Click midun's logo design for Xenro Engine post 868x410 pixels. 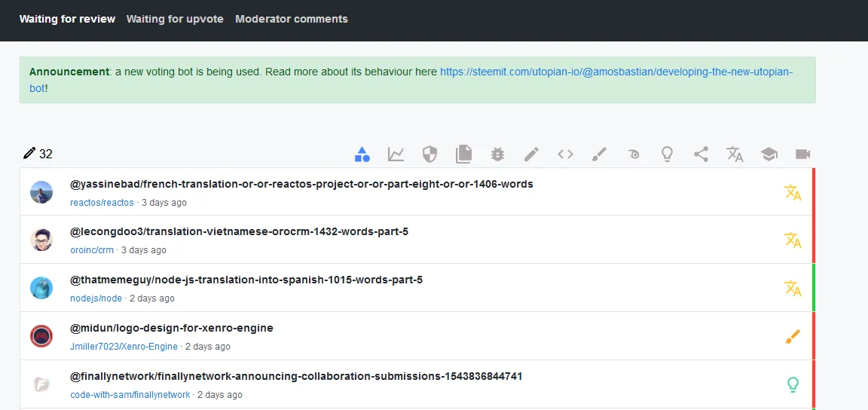point(172,328)
